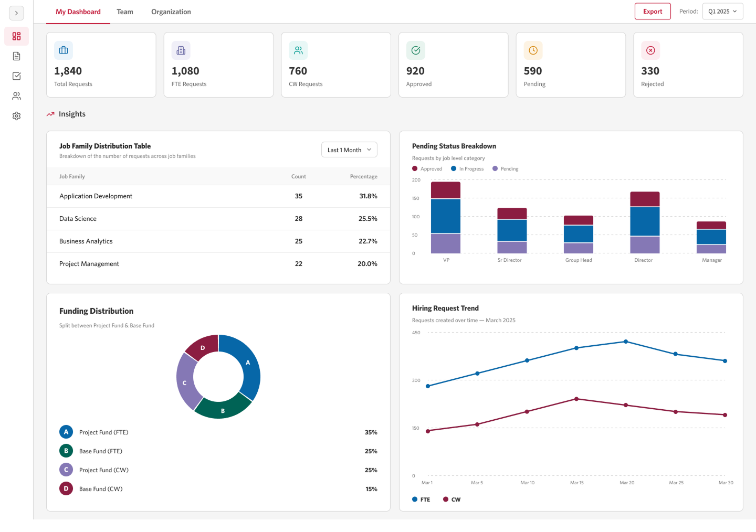This screenshot has height=532, width=756.
Task: Click the checkmark icon on Approved card
Action: click(416, 50)
